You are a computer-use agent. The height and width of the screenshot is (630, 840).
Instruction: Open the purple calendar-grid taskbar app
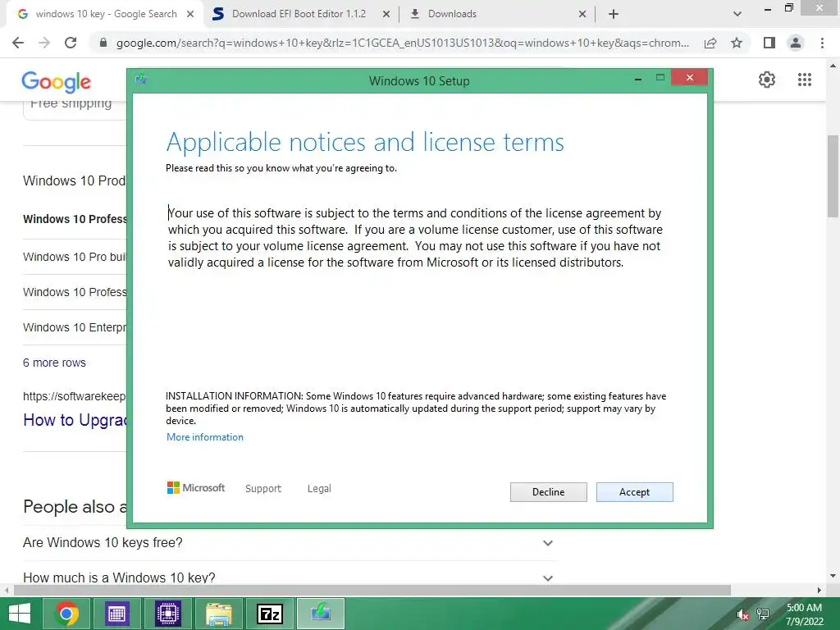pos(116,614)
